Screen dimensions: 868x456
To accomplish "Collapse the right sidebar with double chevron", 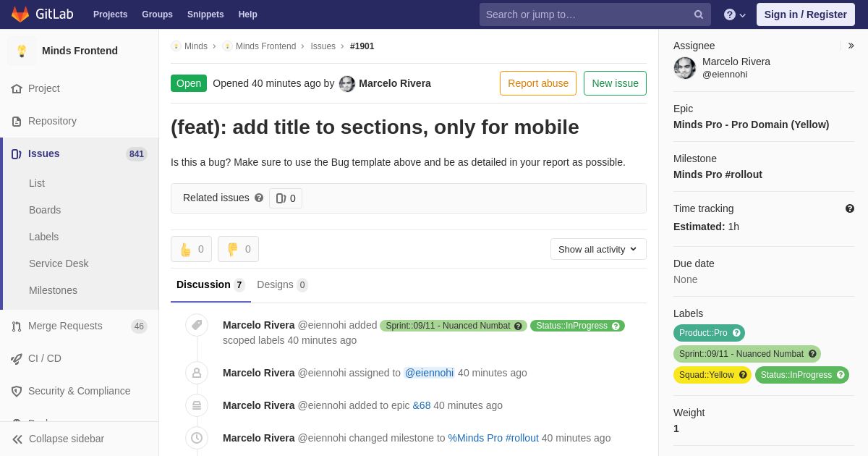I will coord(851,46).
